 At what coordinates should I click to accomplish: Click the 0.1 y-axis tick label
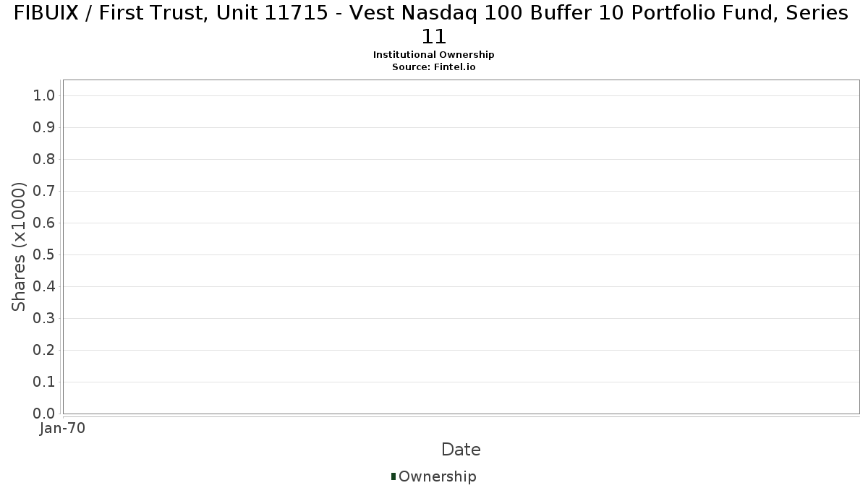pyautogui.click(x=44, y=382)
